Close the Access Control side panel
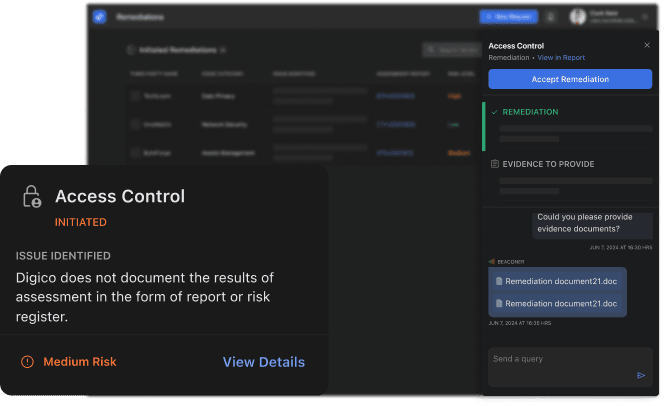Screen dimensions: 664x406 coord(646,45)
